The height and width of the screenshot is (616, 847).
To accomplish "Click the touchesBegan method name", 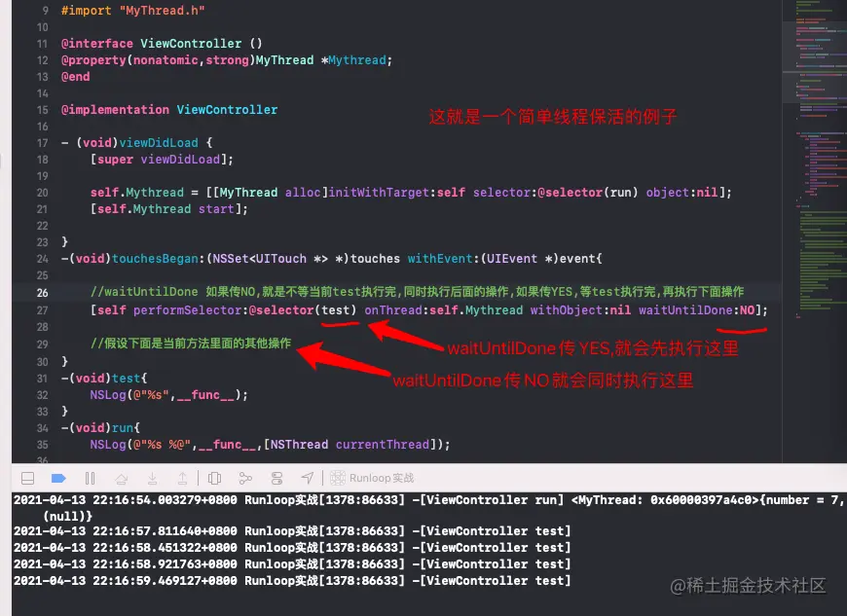I will pos(155,259).
